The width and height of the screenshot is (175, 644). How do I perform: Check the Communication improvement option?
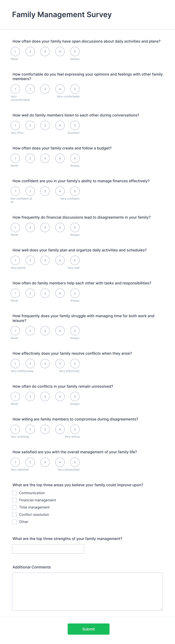pos(14,493)
